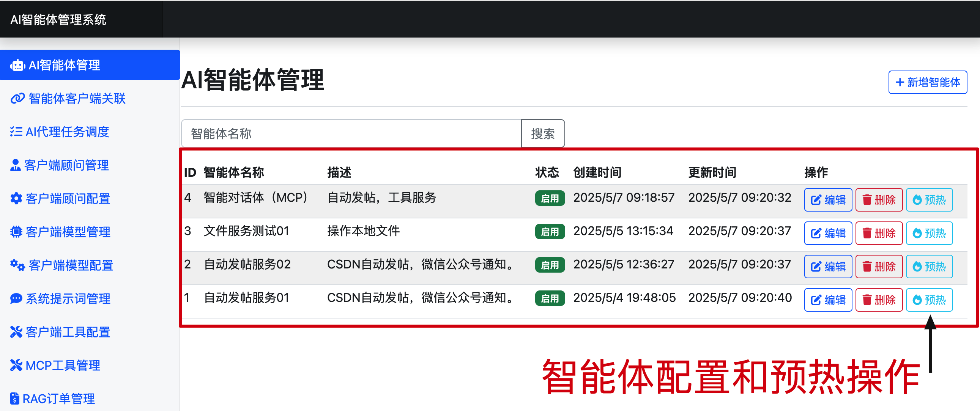980x411 pixels.
Task: Click the 更新时间 column header
Action: (712, 173)
